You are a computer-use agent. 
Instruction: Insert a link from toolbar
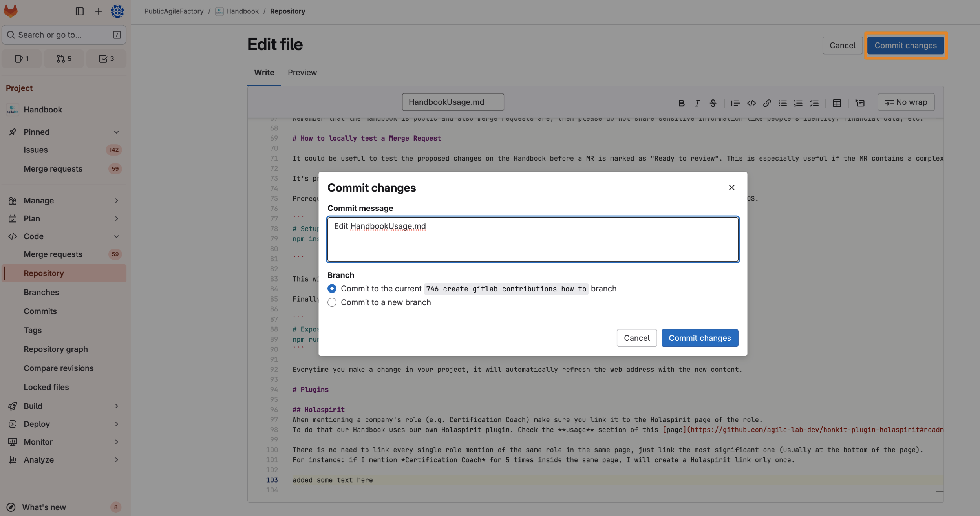pyautogui.click(x=767, y=103)
